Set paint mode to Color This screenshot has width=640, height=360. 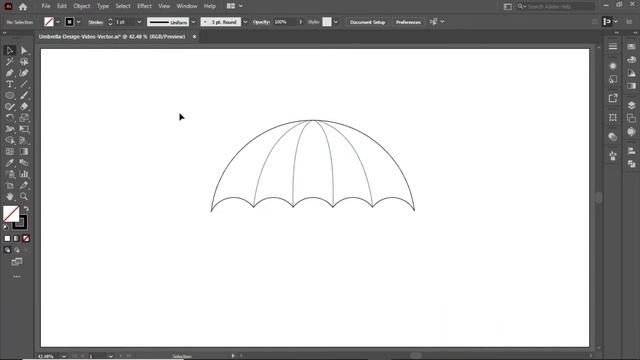pos(7,238)
